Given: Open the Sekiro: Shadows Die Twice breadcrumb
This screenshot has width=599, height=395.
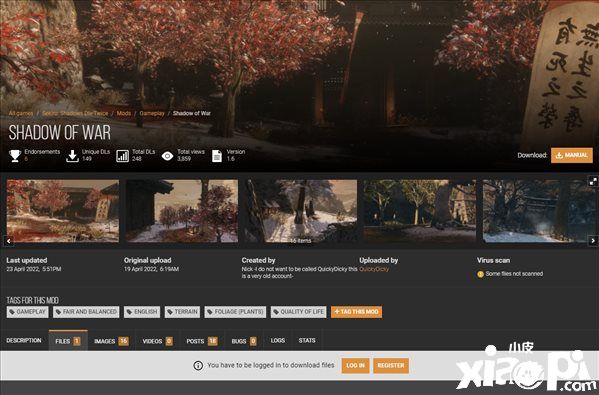Looking at the screenshot, I should [75, 113].
